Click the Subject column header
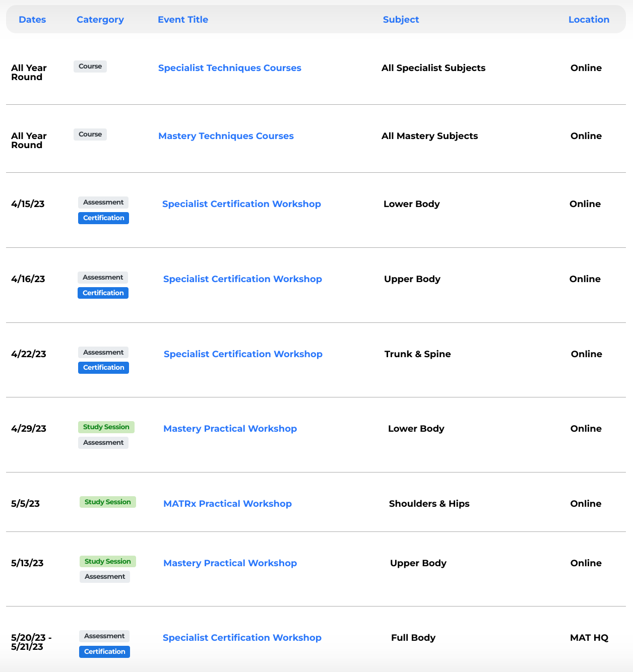 [401, 20]
